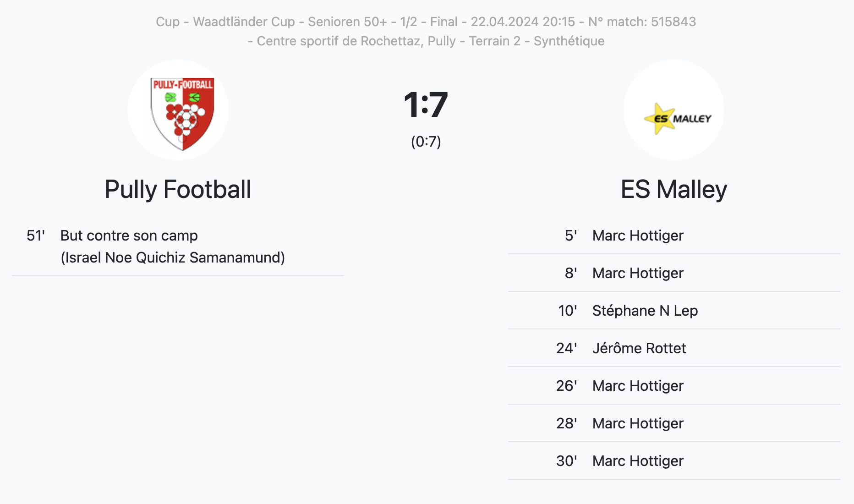Select the 8' Marc Hottiger goal entry
854x504 pixels.
click(x=674, y=273)
